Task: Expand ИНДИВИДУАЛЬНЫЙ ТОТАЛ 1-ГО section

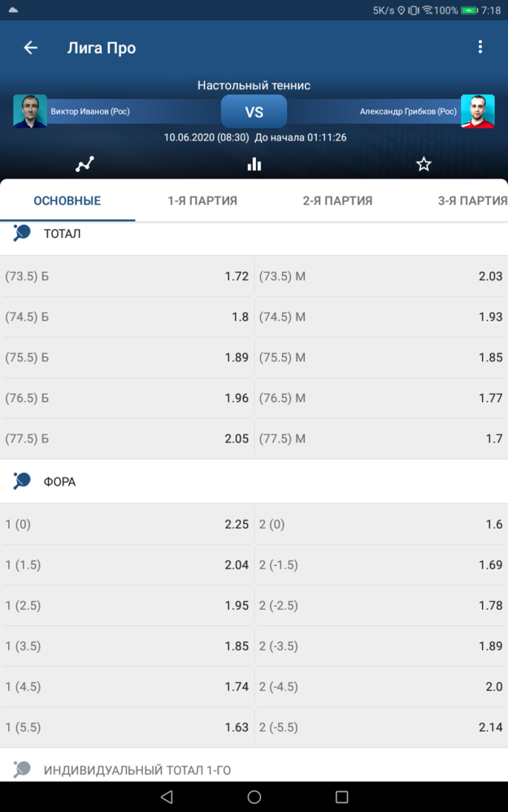Action: 254,770
